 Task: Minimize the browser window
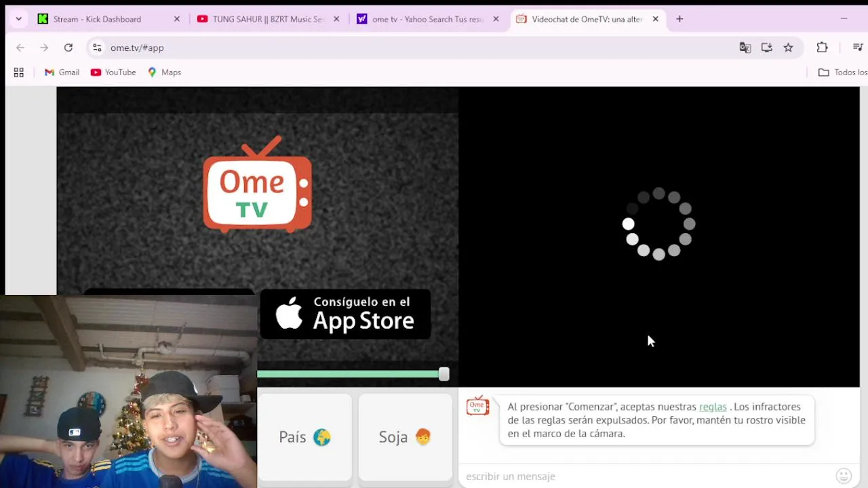tap(844, 19)
